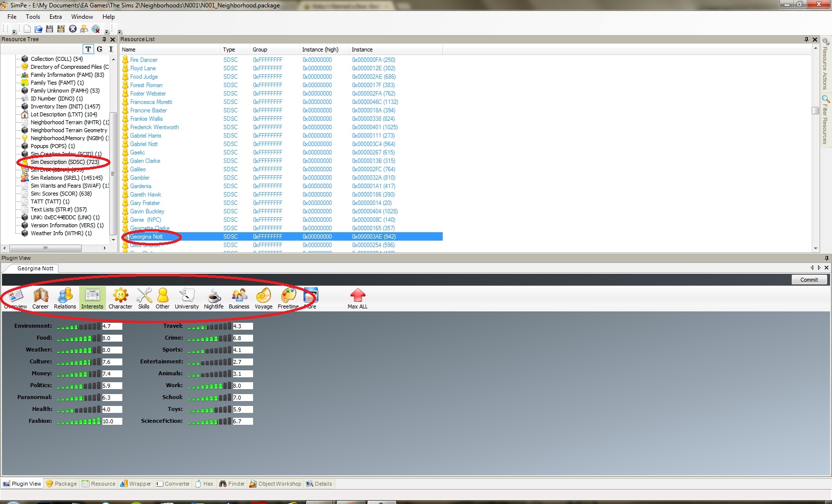Image resolution: width=832 pixels, height=504 pixels.
Task: Open the File menu
Action: pos(12,17)
